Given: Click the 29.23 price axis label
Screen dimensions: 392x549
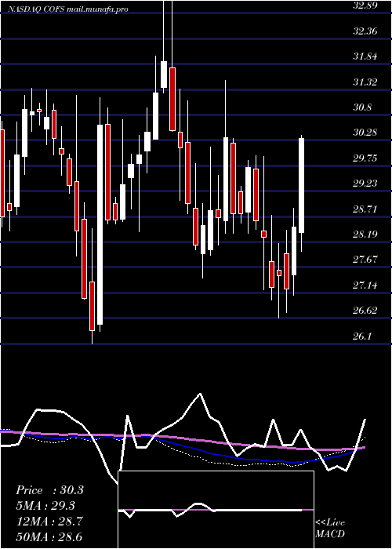Looking at the screenshot, I should click(x=365, y=183).
